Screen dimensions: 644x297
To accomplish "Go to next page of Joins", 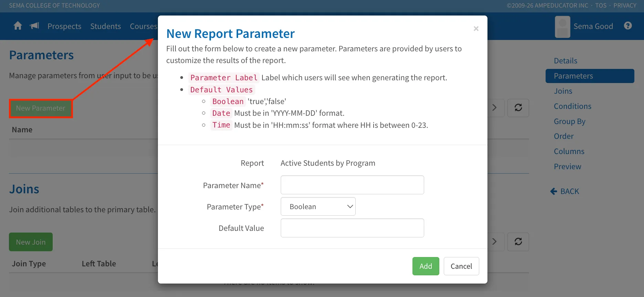I will pos(495,242).
